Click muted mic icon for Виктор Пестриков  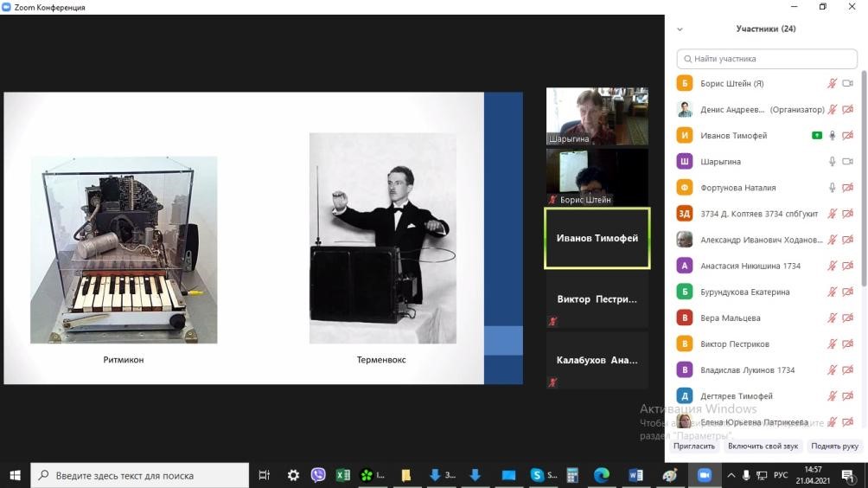[832, 344]
